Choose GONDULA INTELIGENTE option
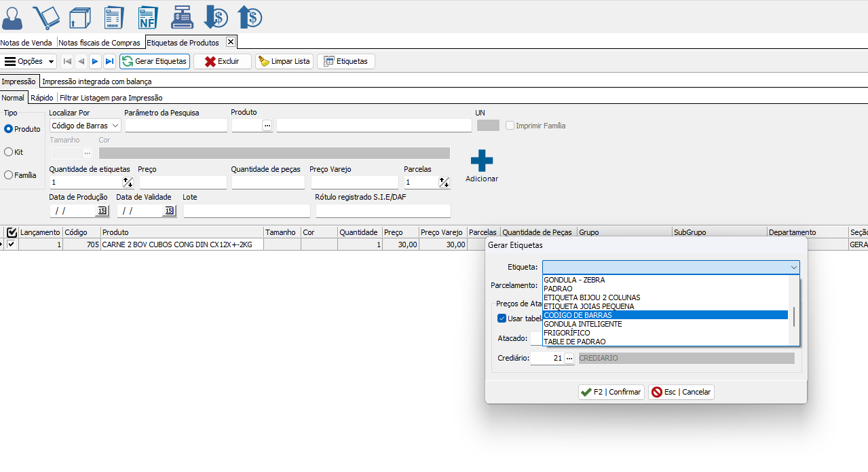 [x=665, y=324]
